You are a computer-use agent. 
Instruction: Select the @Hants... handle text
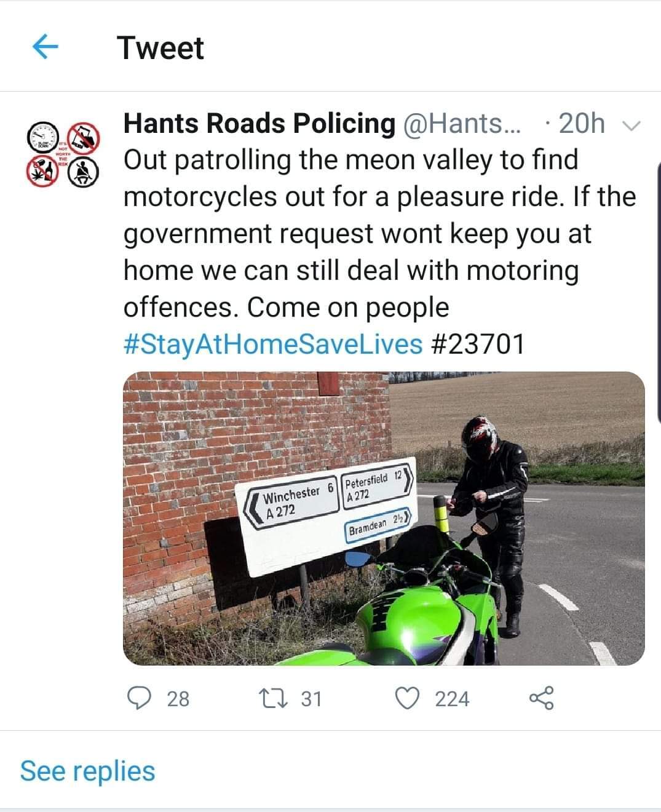click(461, 123)
